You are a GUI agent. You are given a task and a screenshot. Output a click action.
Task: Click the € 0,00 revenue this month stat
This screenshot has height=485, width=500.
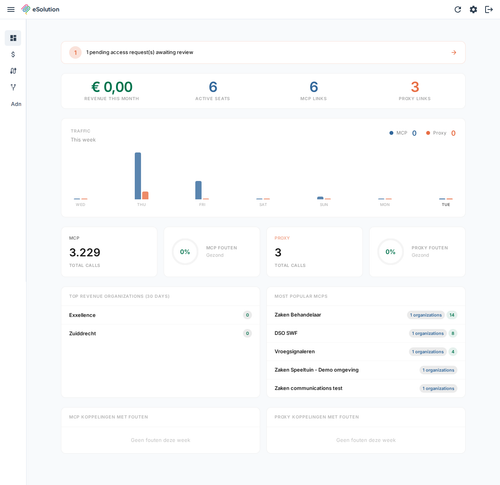click(x=112, y=90)
